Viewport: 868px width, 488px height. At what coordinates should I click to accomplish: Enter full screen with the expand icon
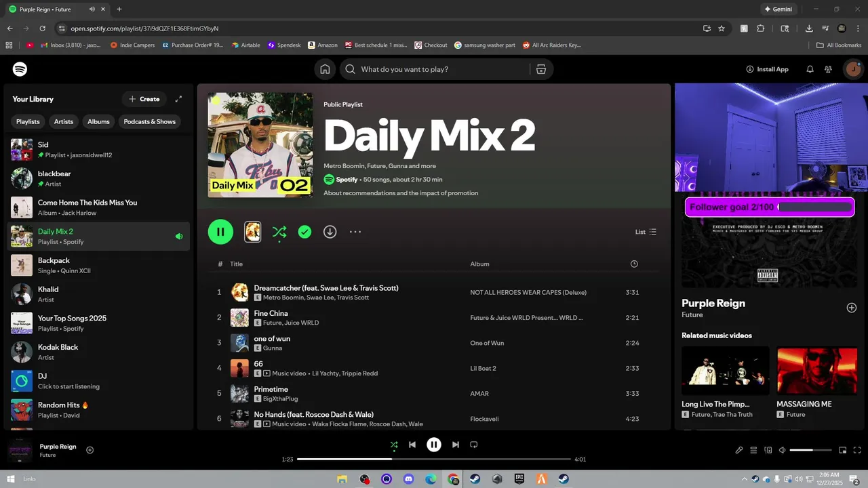[857, 450]
